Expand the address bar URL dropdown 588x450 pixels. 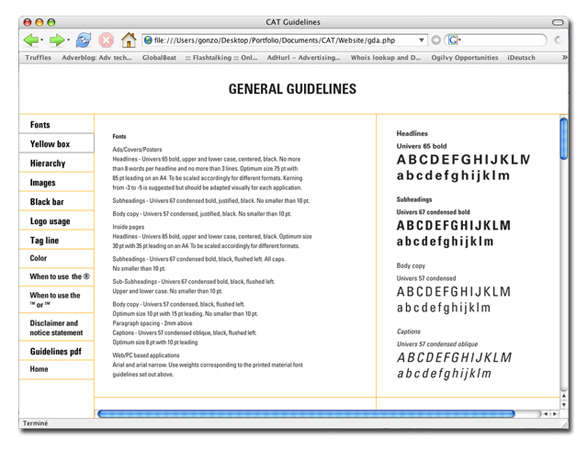(x=422, y=40)
